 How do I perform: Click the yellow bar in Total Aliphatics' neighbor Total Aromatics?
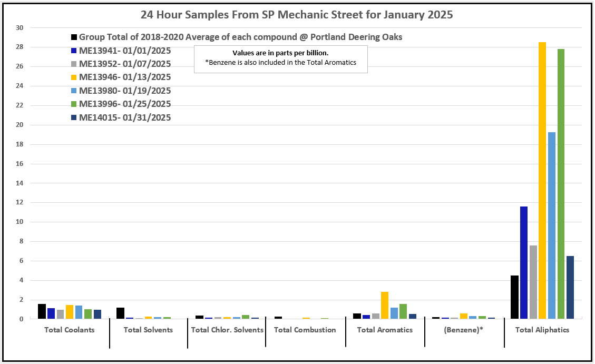pos(385,306)
